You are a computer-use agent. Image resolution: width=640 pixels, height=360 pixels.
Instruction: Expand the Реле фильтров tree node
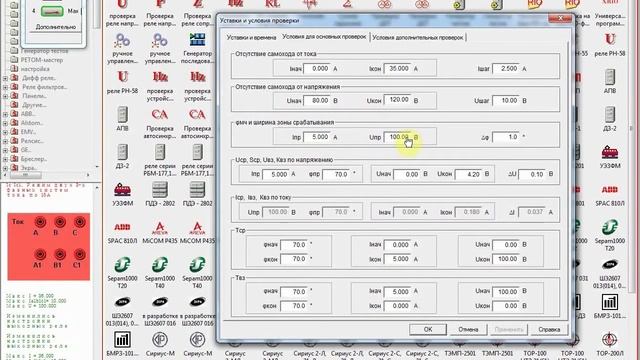coord(5,87)
